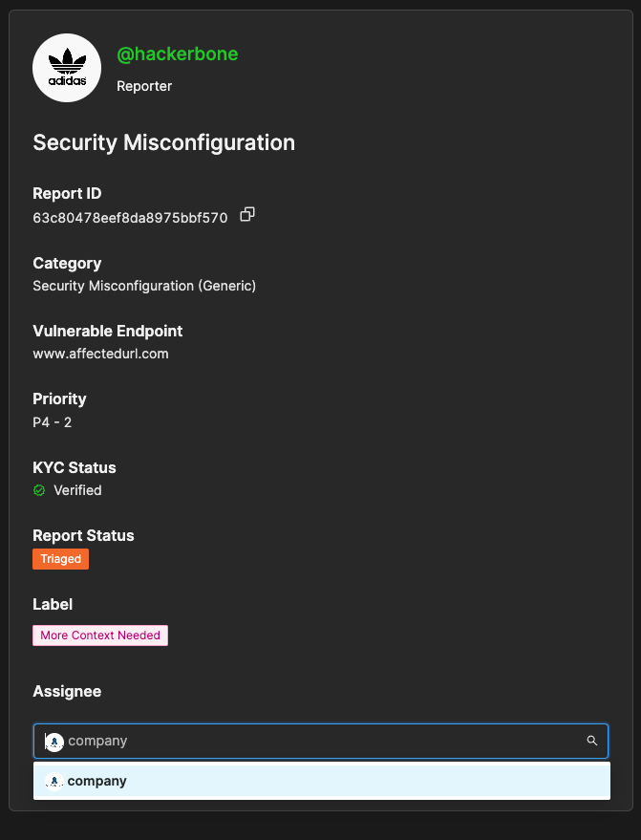Click the search magnifier icon in Assignee field
Viewport: 641px width, 840px height.
[x=592, y=741]
